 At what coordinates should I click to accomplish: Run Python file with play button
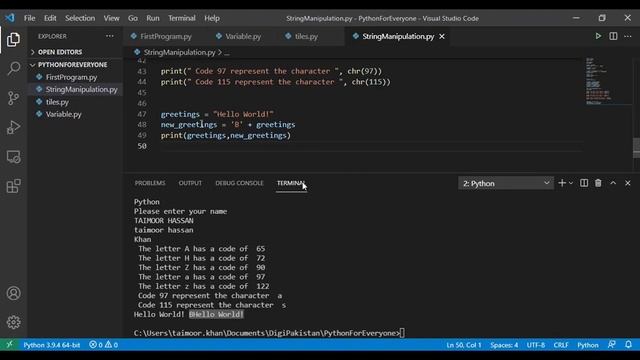point(598,36)
